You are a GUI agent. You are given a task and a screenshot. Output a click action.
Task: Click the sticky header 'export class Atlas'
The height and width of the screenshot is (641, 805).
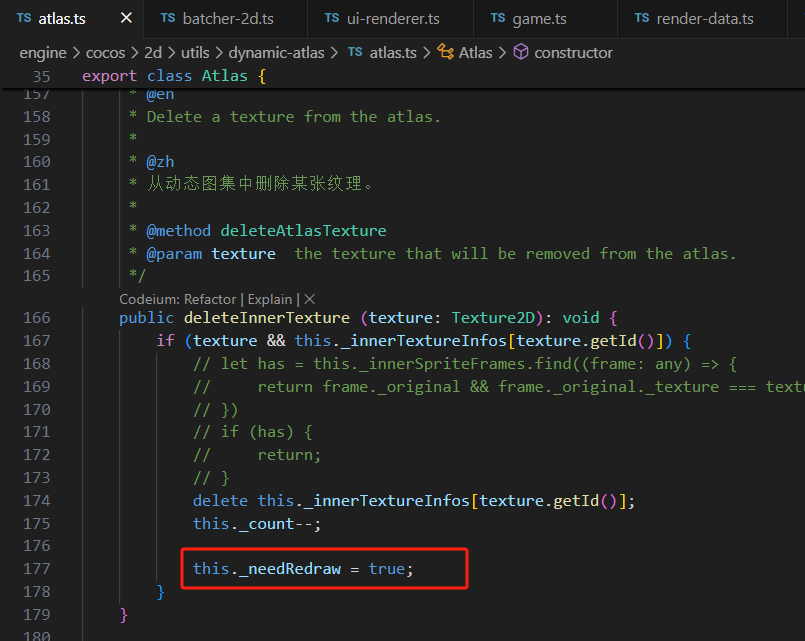[174, 76]
